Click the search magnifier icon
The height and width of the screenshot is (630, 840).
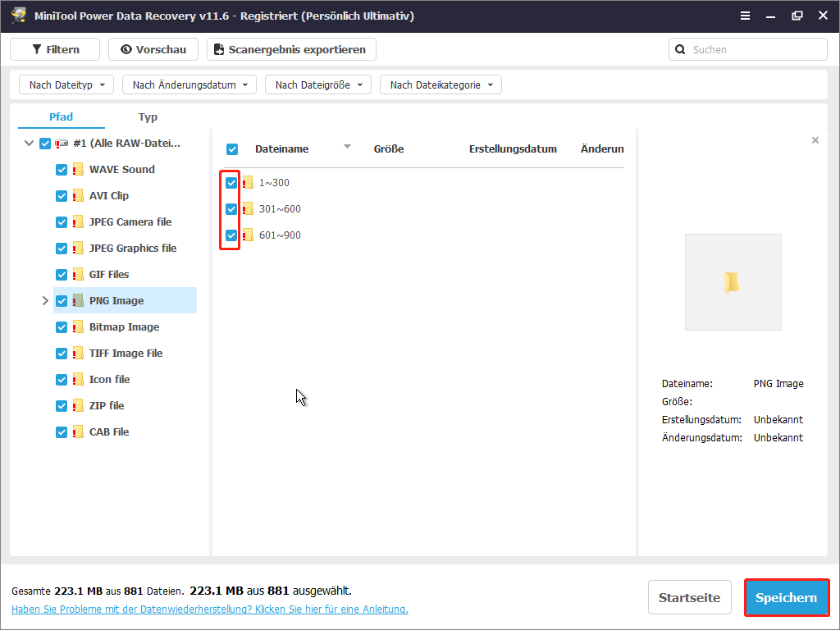(680, 49)
